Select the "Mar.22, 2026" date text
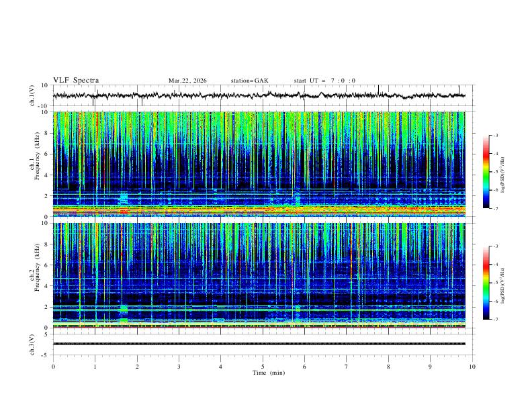 point(187,81)
